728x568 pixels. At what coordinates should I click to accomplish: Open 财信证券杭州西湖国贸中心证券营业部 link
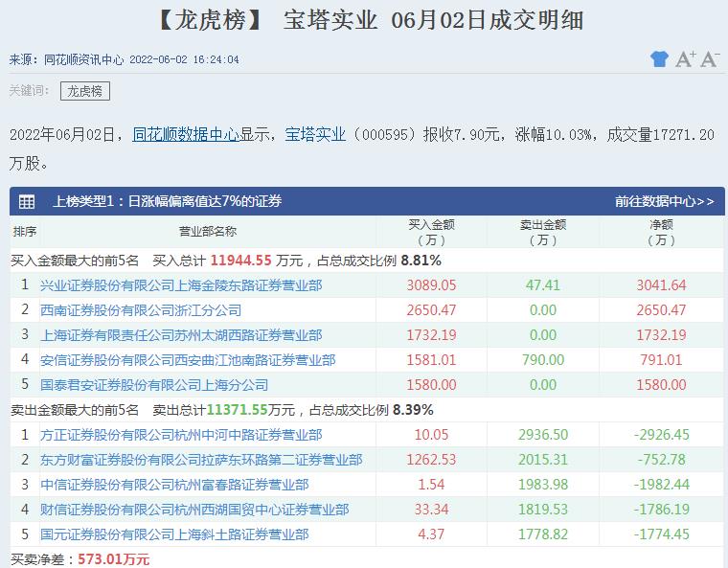[194, 510]
